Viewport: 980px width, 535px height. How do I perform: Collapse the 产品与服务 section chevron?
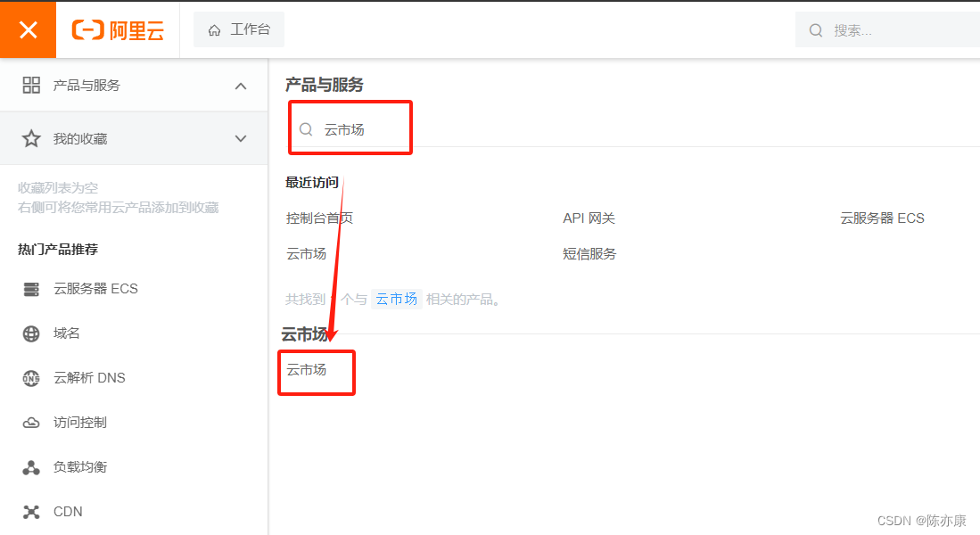(241, 86)
